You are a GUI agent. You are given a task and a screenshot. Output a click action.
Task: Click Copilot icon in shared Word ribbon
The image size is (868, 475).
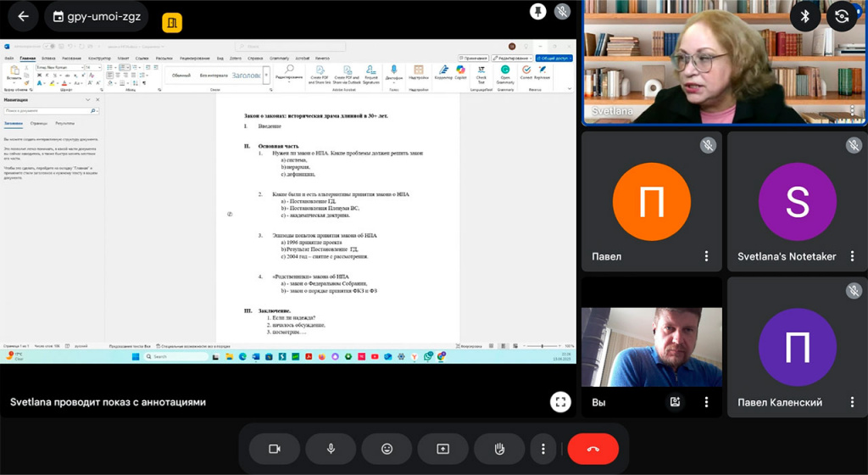(460, 73)
